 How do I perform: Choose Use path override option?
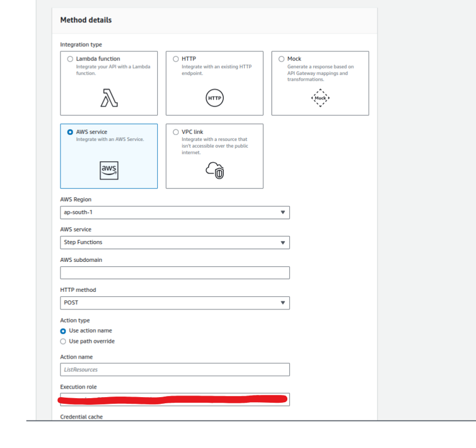[63, 342]
